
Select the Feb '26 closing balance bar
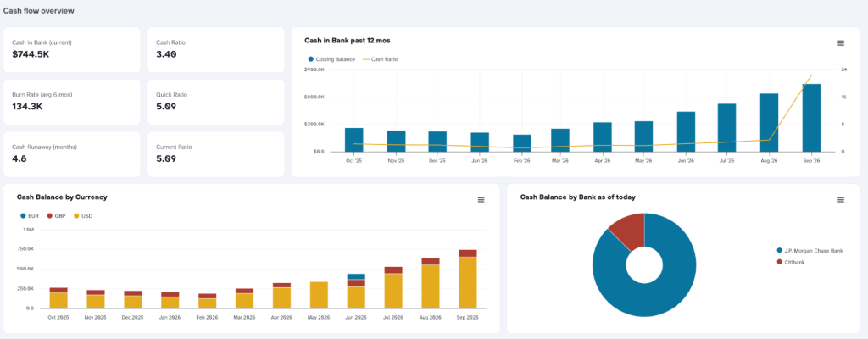click(522, 143)
